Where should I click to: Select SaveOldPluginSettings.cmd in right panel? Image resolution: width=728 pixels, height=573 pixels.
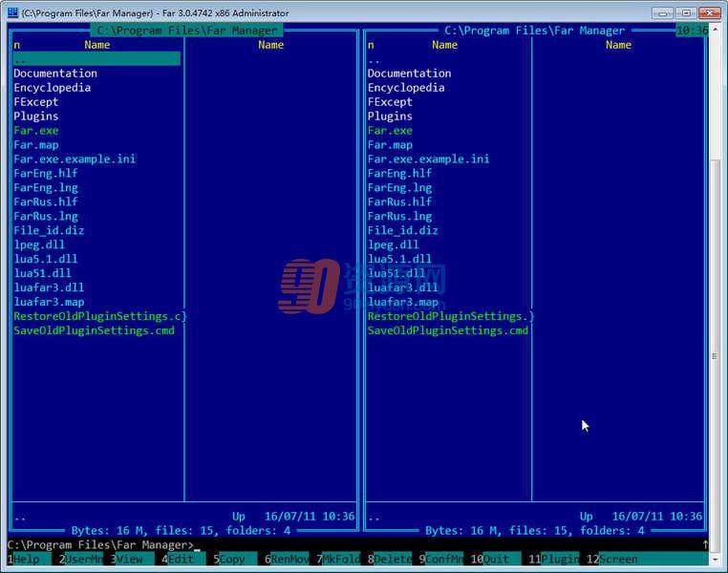447,330
